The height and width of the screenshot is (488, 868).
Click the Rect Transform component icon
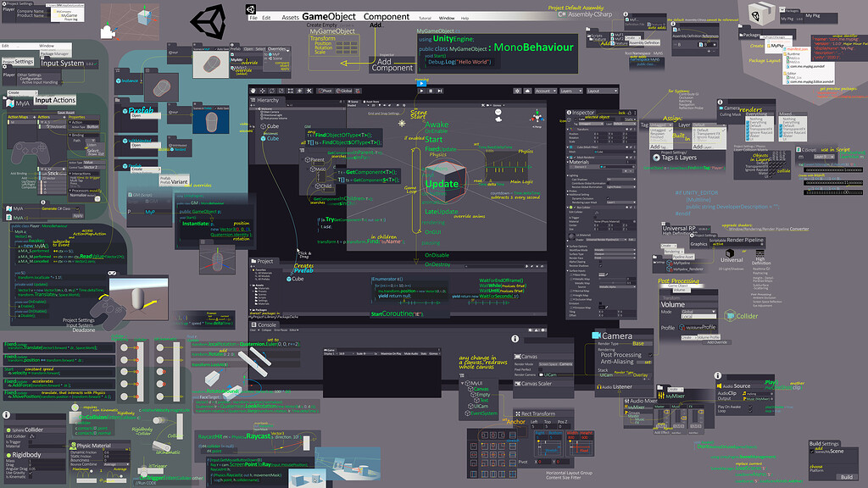tap(517, 413)
